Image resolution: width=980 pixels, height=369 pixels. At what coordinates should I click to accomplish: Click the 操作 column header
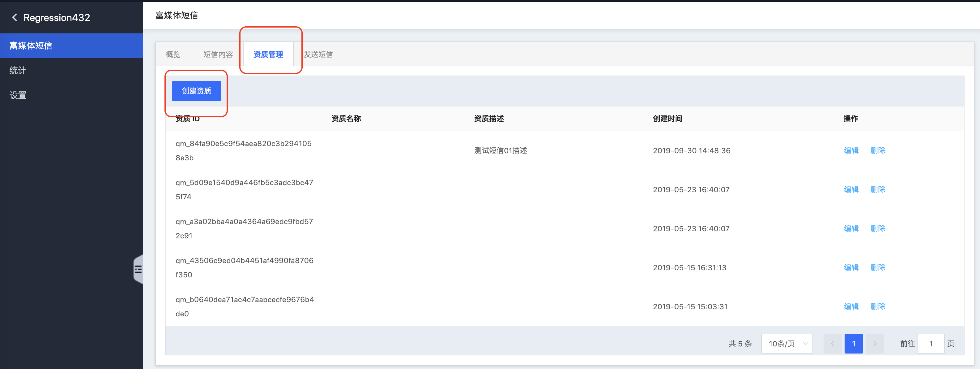[x=850, y=119]
